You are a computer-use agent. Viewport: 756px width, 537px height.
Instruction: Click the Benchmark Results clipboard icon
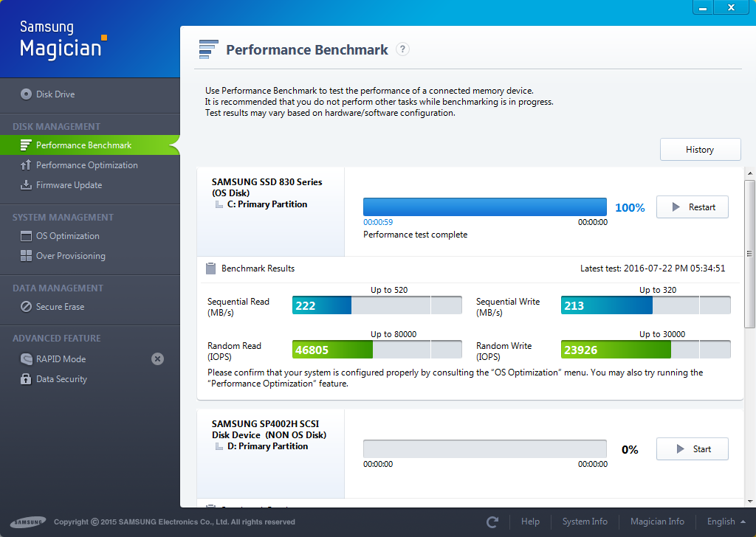(210, 268)
